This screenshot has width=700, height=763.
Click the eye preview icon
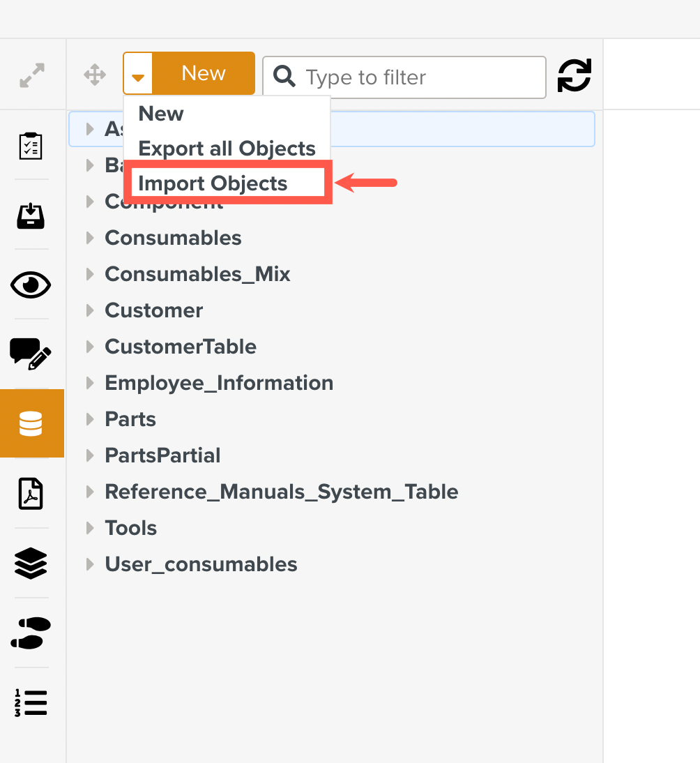(x=31, y=285)
